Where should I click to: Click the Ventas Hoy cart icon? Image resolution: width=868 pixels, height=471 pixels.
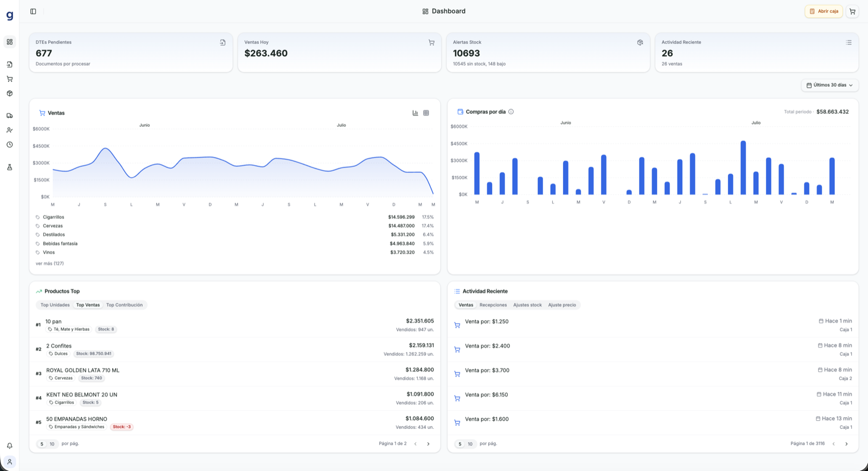(431, 42)
